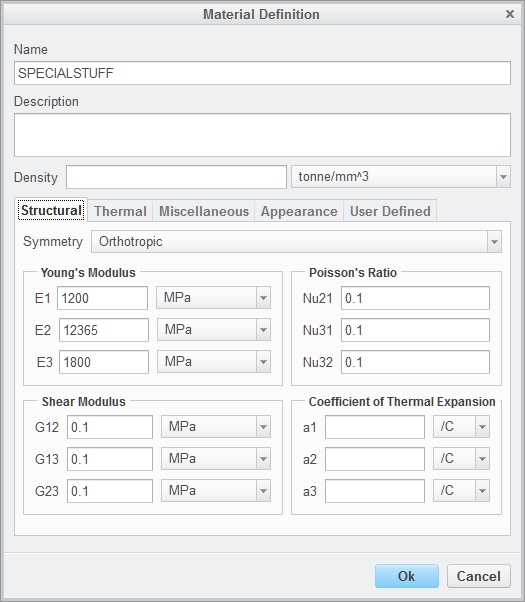
Task: Click the a3 thermal expansion field
Action: pos(375,491)
